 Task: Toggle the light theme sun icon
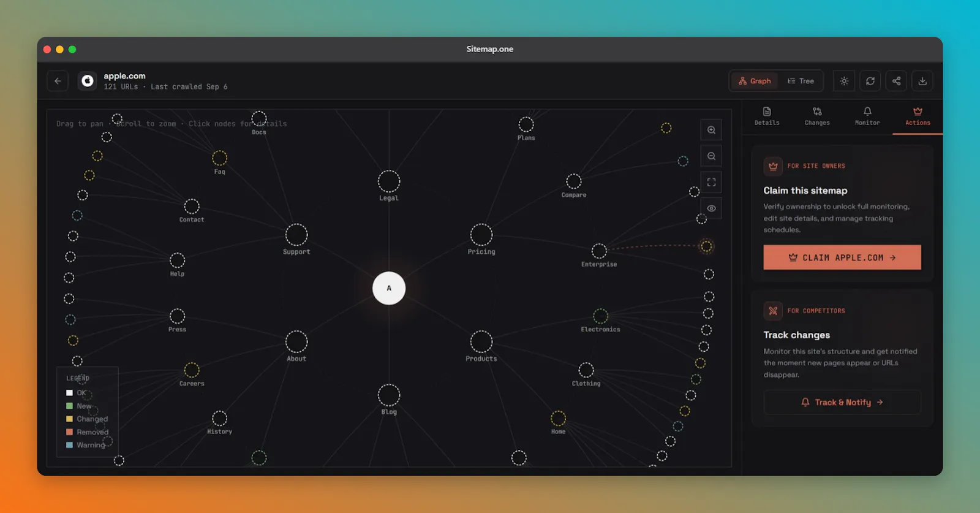pyautogui.click(x=844, y=81)
